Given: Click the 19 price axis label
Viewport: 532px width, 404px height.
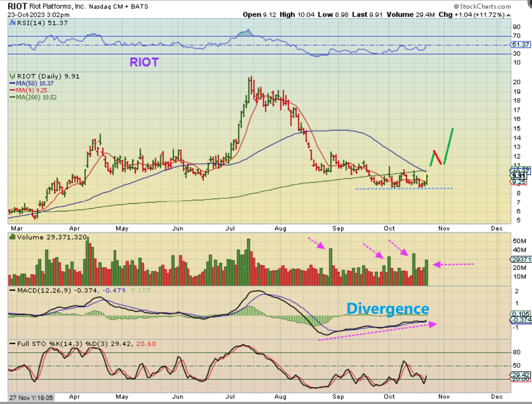Looking at the screenshot, I should tap(517, 91).
